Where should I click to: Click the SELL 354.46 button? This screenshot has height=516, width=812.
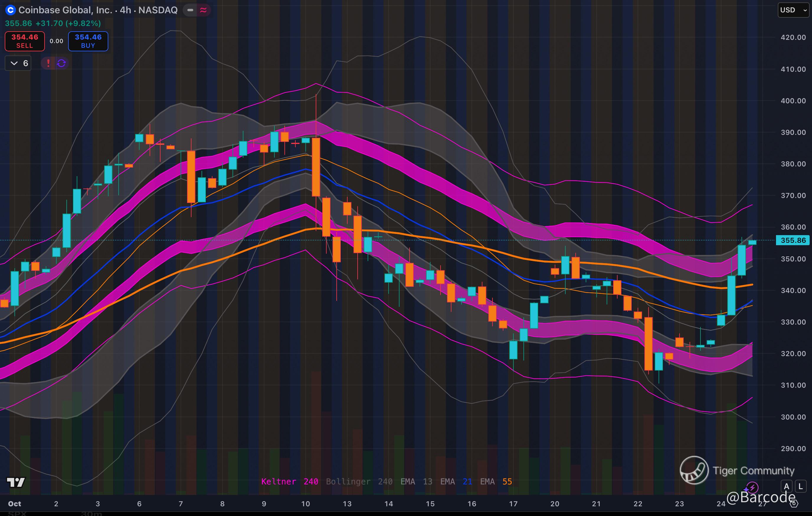pos(24,41)
